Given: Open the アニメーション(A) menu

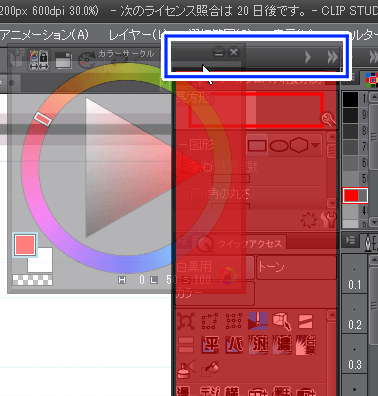Looking at the screenshot, I should coord(44,34).
